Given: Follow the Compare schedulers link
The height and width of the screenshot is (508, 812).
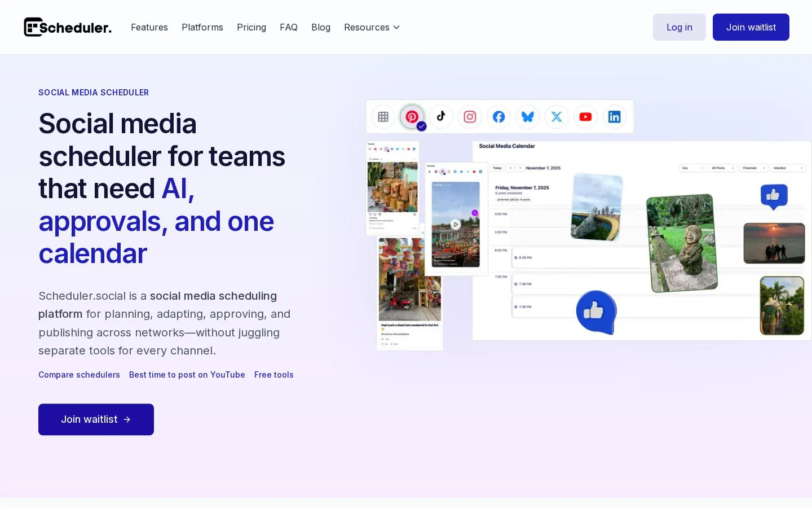Looking at the screenshot, I should (x=79, y=375).
